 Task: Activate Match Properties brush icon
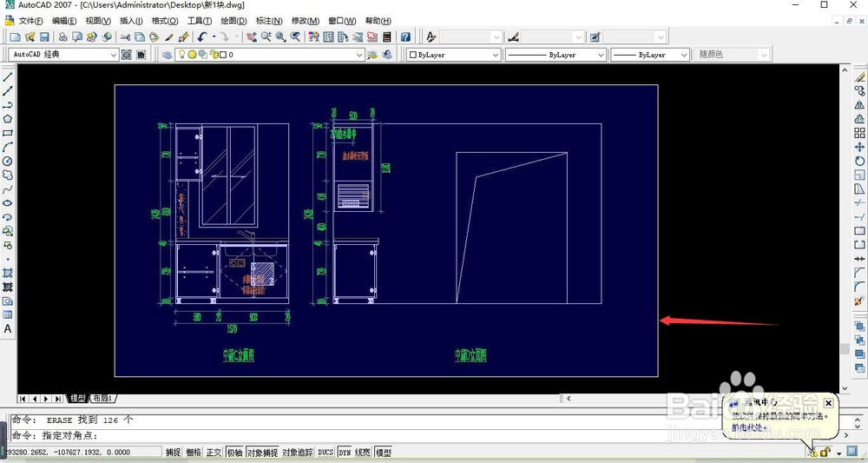click(x=169, y=37)
